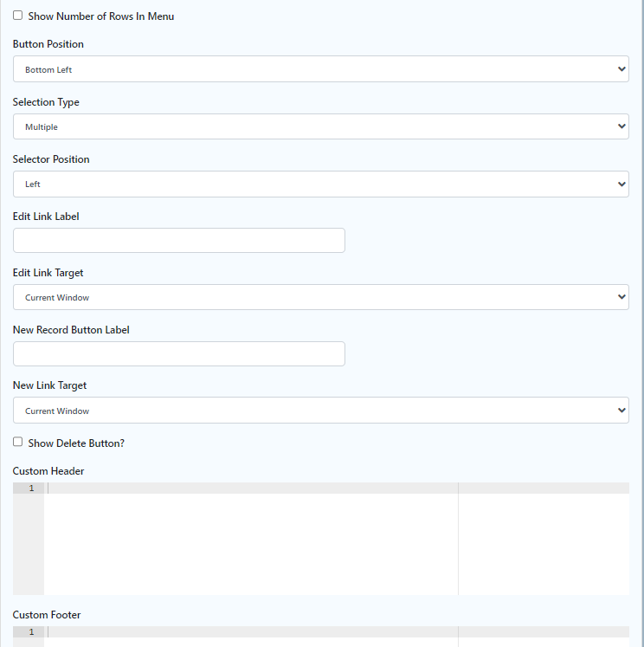This screenshot has width=644, height=647.
Task: Open the Button Position dropdown
Action: pyautogui.click(x=320, y=69)
